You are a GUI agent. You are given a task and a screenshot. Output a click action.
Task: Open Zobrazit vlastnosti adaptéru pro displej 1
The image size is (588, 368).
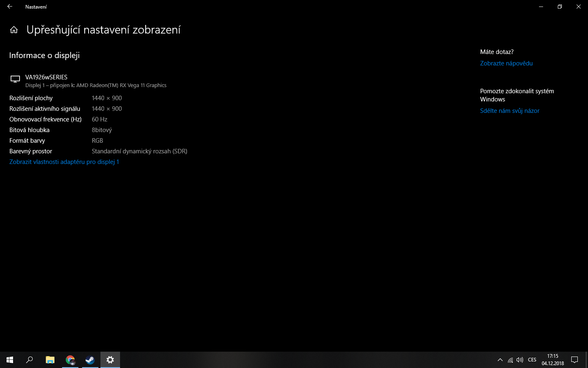pyautogui.click(x=64, y=162)
